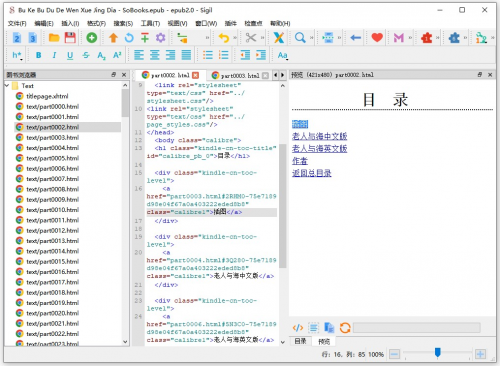Open an EPUB with the folder icon
500x366 pixels.
54,38
